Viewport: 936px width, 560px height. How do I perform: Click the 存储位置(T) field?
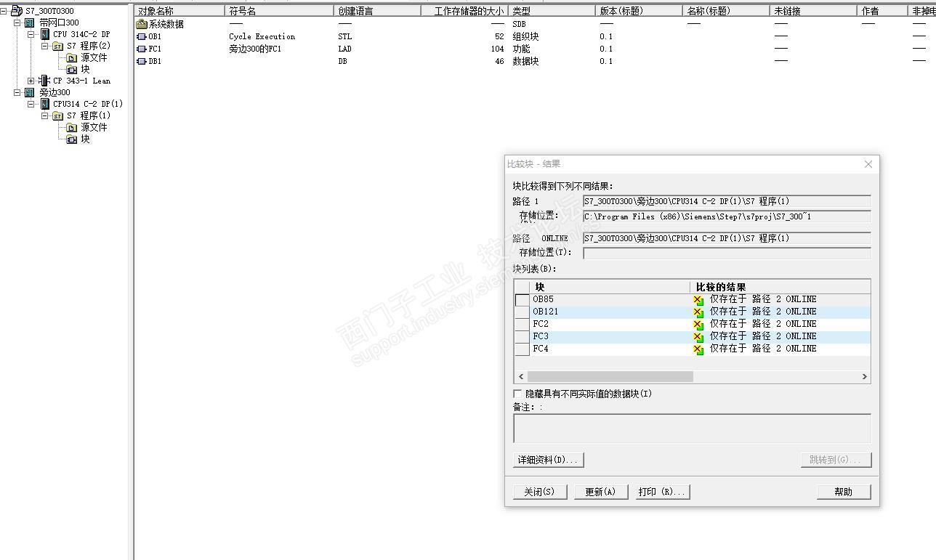727,253
